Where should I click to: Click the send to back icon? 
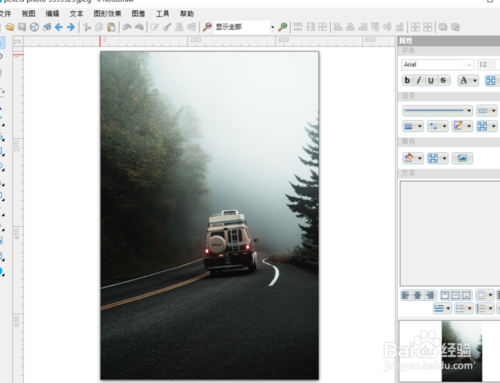click(x=455, y=27)
